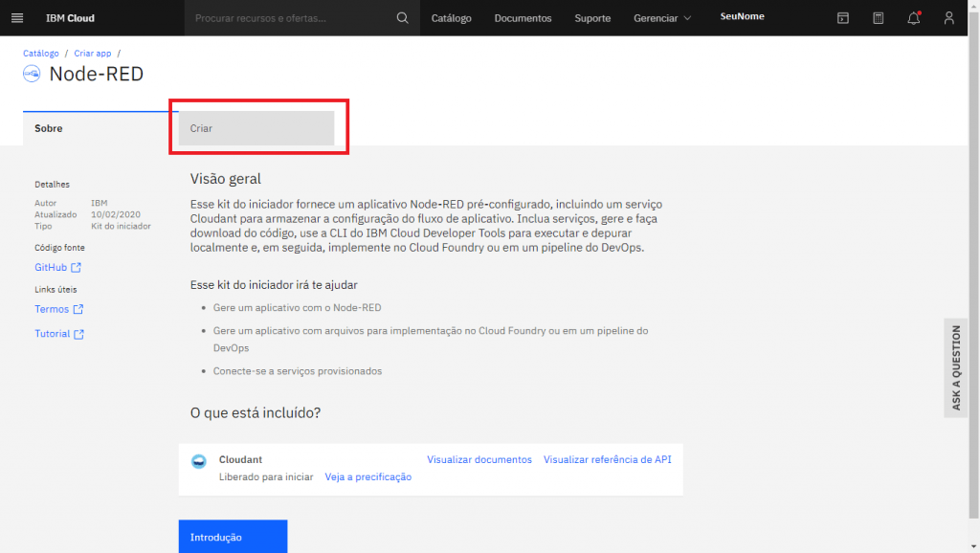980x553 pixels.
Task: Click the Introdução button
Action: coord(234,536)
